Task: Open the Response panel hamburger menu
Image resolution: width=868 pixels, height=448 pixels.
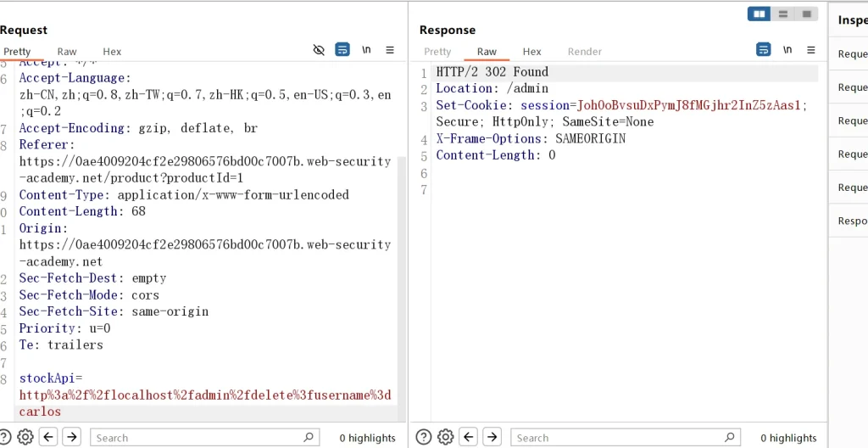Action: point(810,50)
